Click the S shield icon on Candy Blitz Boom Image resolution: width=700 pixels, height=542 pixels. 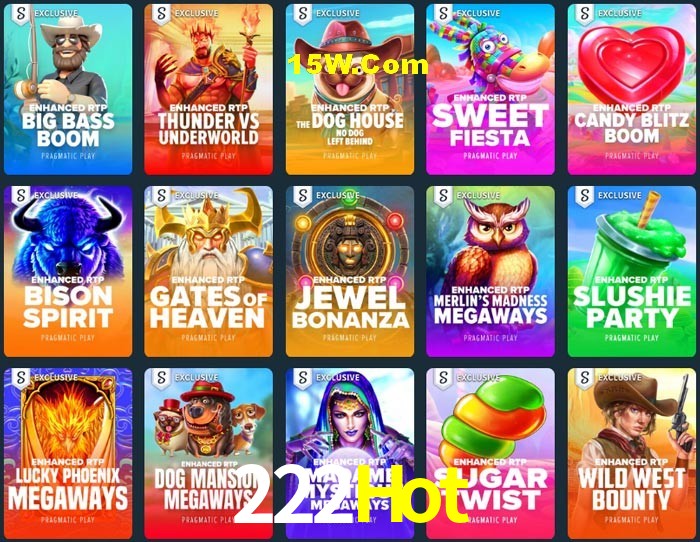(x=584, y=14)
